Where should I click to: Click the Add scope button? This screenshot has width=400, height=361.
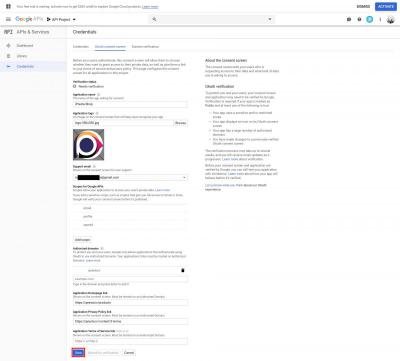click(x=82, y=240)
